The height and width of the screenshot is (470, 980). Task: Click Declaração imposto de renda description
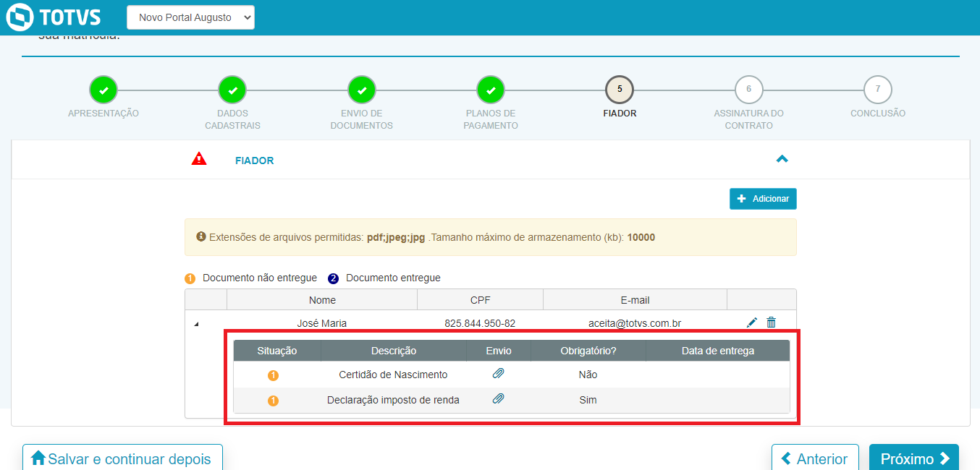[393, 400]
